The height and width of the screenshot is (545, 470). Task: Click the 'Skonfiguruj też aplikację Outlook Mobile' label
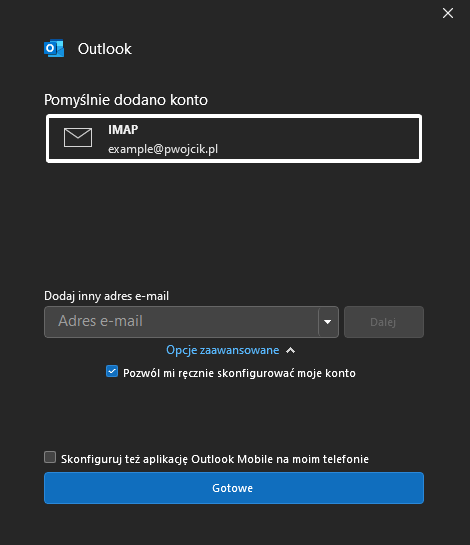215,459
